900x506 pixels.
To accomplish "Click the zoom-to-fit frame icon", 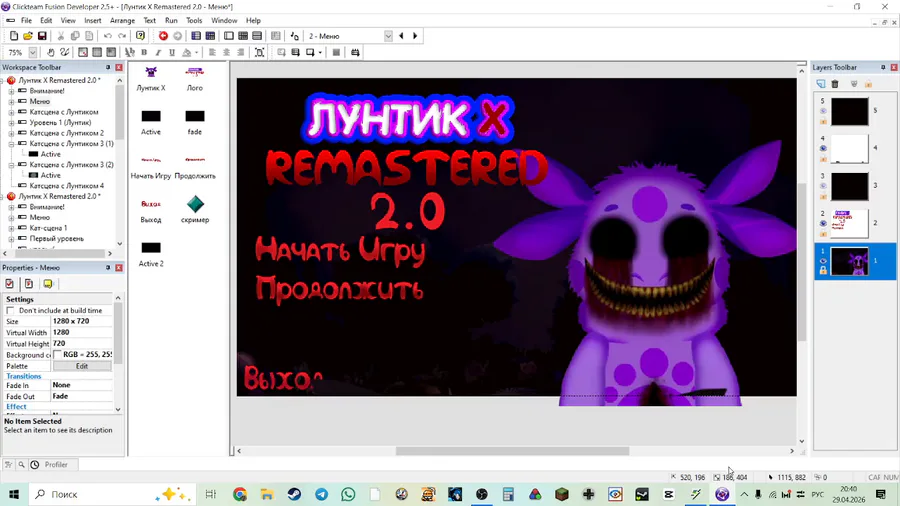I will coord(259,52).
